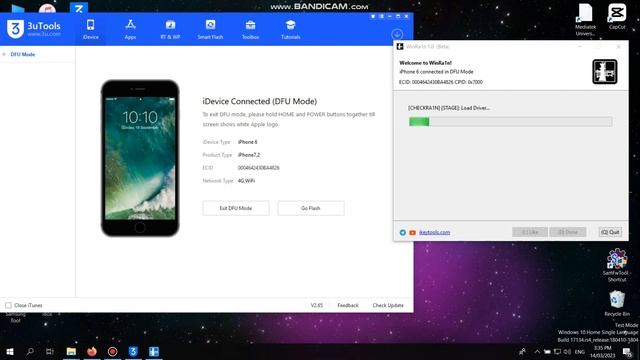Switch to Firefox on the taskbar
The image size is (640, 360).
(92, 351)
